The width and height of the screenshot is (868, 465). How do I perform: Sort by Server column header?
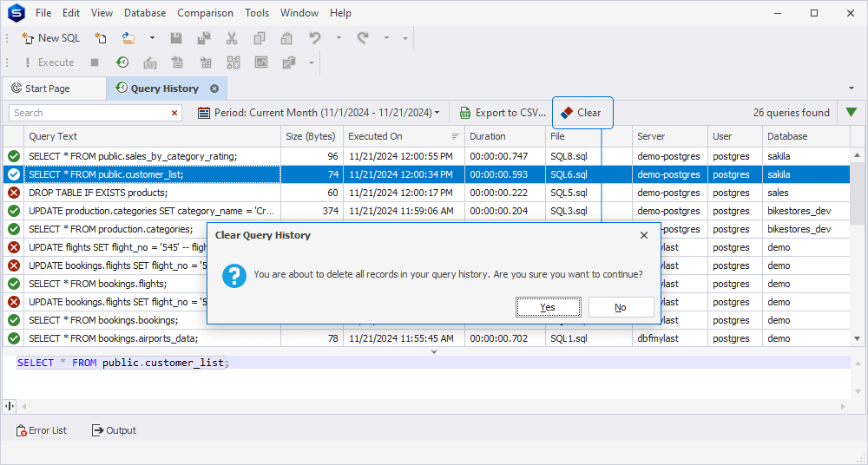coord(670,136)
